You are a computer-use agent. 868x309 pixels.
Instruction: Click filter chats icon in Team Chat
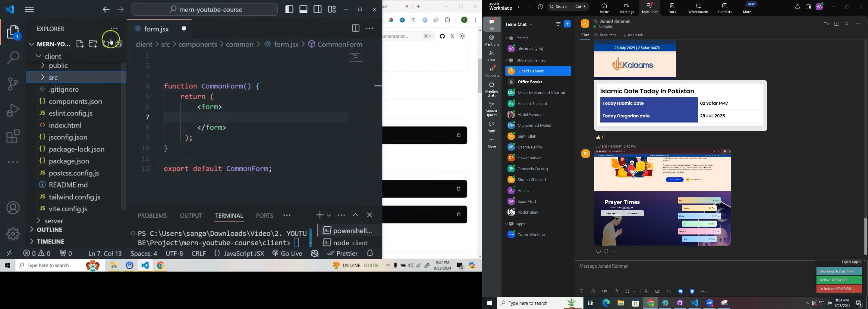(x=558, y=24)
